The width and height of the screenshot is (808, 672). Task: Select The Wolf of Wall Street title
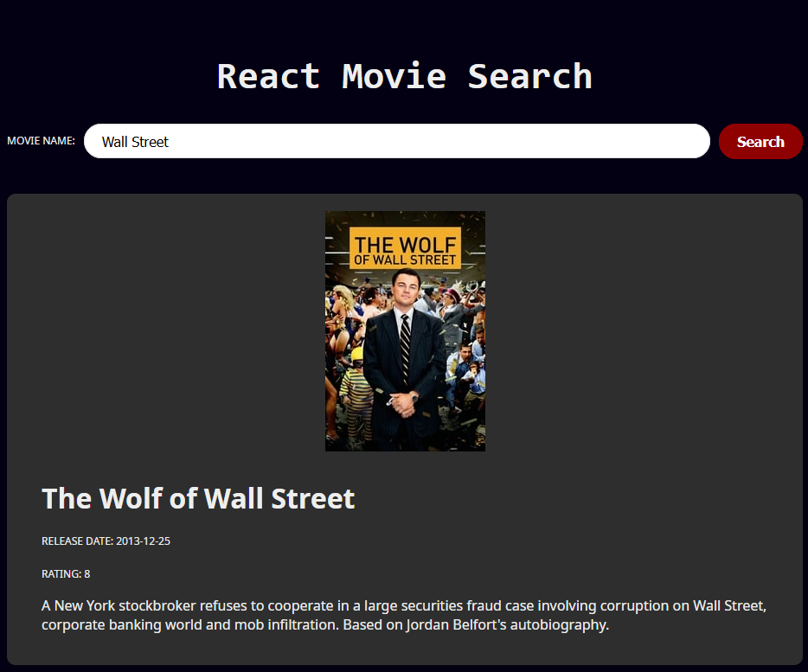[198, 499]
